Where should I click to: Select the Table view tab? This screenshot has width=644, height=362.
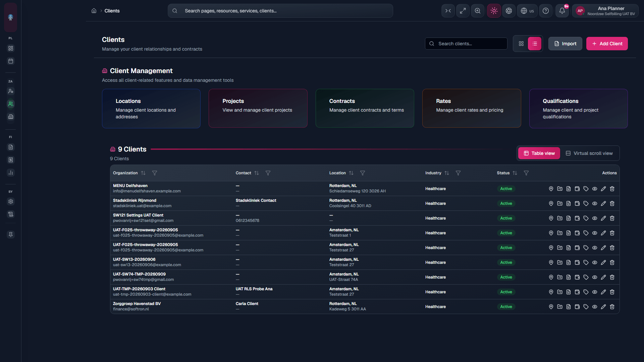point(539,153)
